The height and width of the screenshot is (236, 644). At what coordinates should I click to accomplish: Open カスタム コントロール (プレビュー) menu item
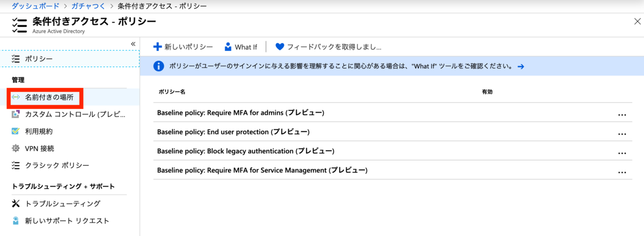tap(70, 114)
